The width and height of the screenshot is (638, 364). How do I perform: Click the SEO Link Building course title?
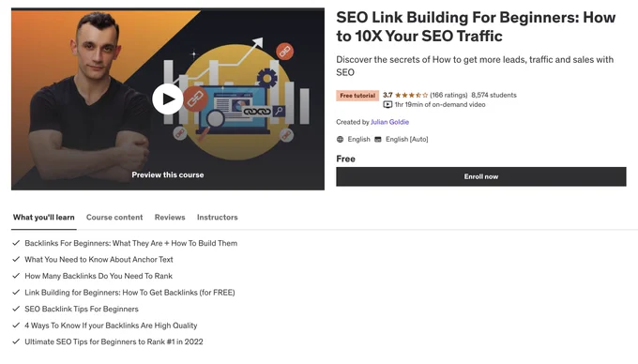(x=476, y=27)
